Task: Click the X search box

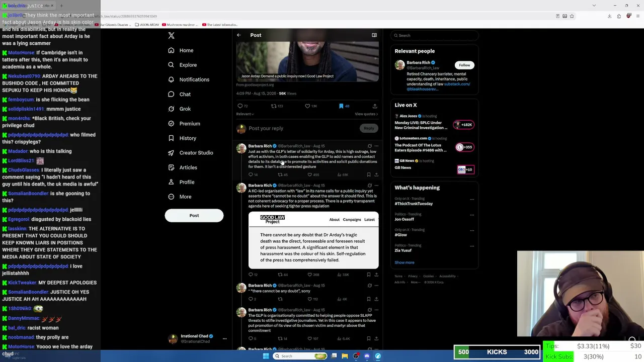Action: point(435,35)
